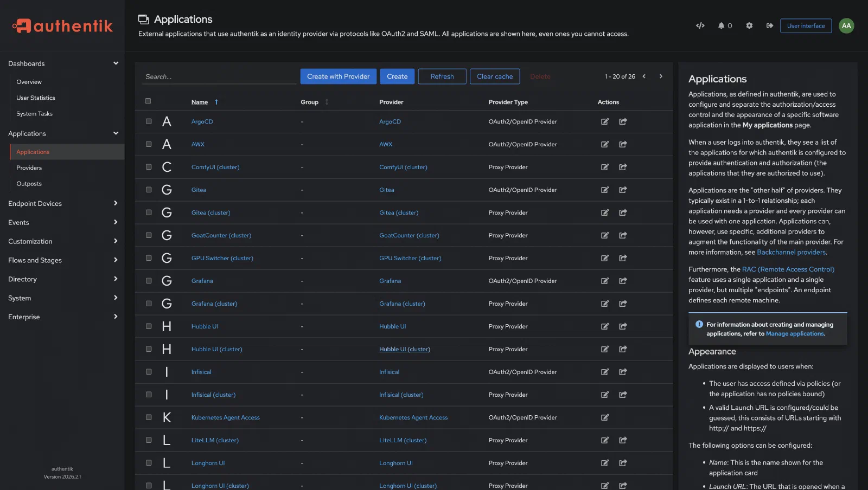Image resolution: width=868 pixels, height=490 pixels.
Task: Expand the Endpoint Devices section
Action: click(62, 203)
